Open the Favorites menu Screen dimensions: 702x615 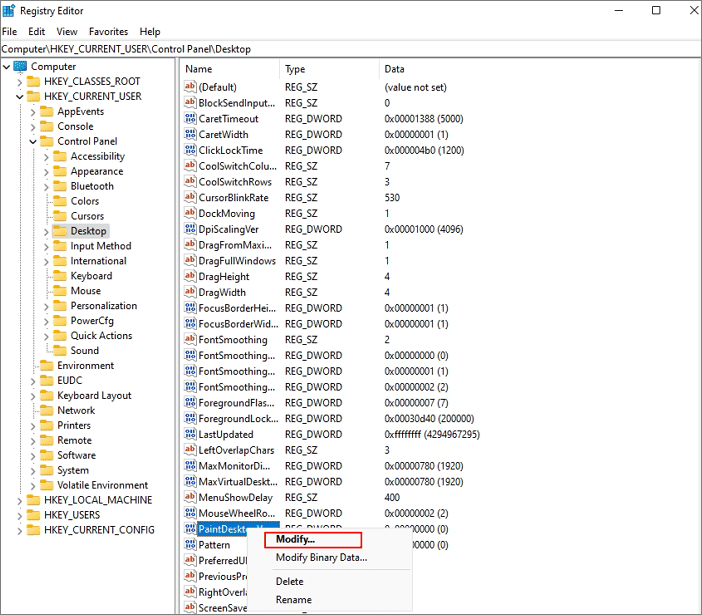(108, 32)
